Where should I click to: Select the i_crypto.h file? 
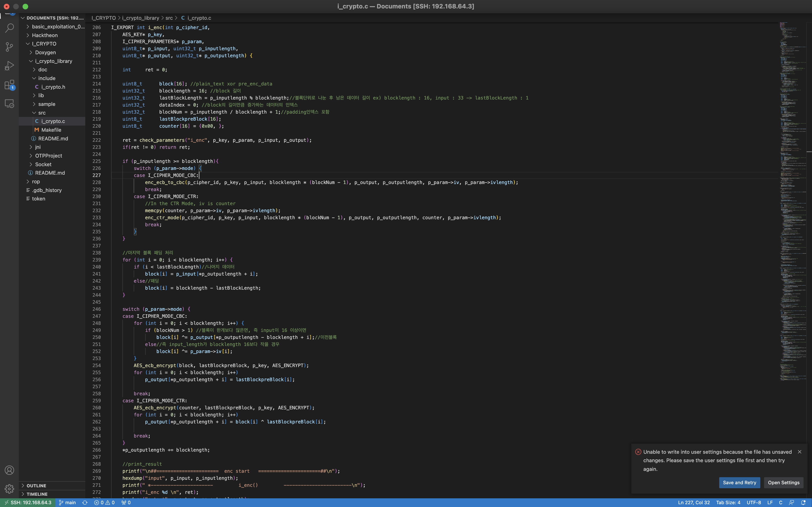point(53,87)
